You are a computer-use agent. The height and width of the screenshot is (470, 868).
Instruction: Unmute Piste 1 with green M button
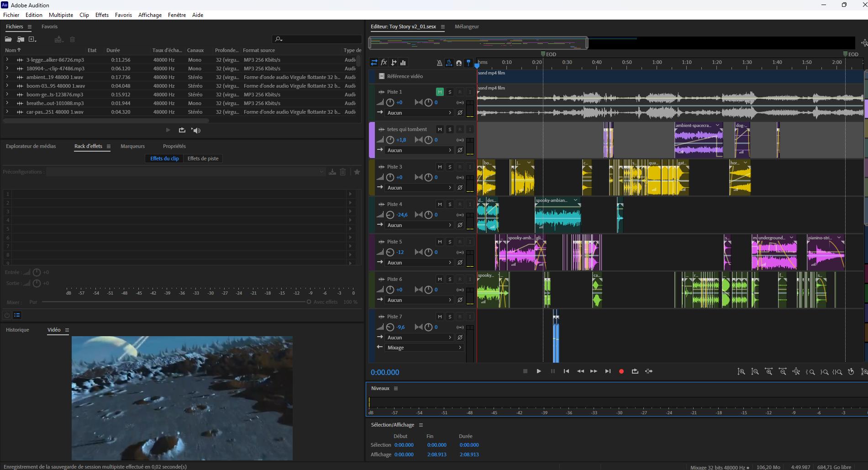point(440,92)
